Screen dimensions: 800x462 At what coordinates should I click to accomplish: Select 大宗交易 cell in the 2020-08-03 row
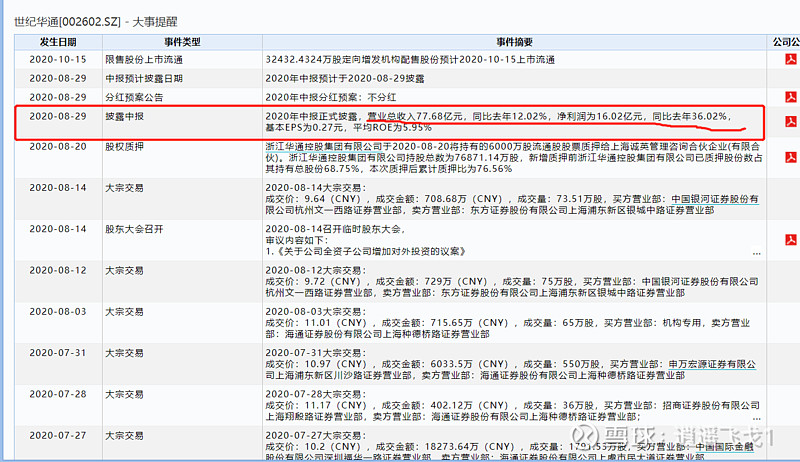(x=182, y=322)
